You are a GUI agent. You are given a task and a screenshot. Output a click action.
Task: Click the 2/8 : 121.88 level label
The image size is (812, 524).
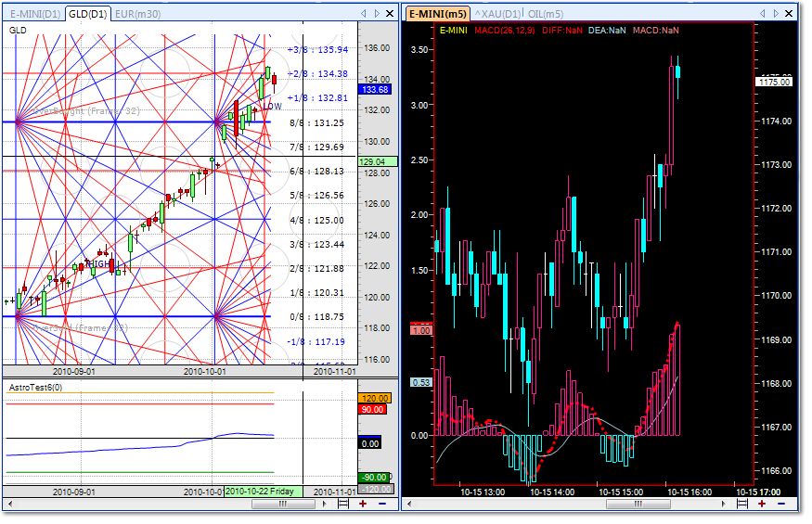click(x=316, y=268)
